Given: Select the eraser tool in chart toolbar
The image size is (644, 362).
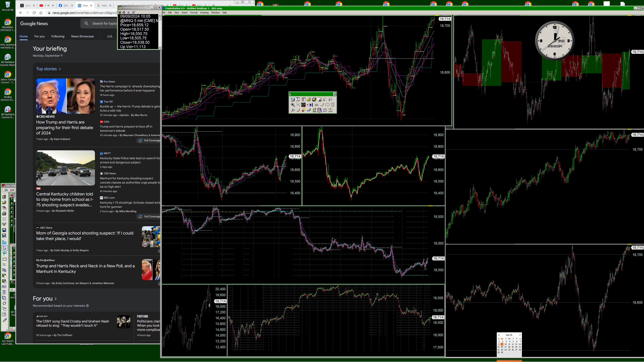Looking at the screenshot, I should pos(304,110).
